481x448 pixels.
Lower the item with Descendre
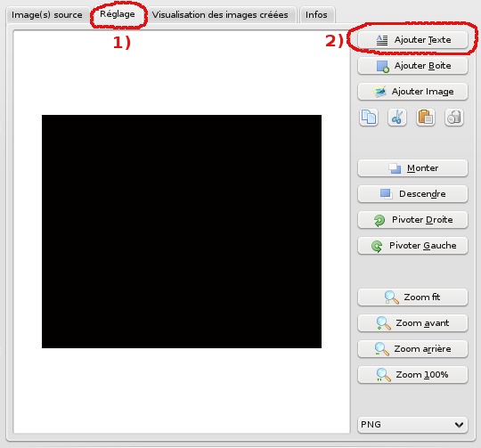(x=412, y=194)
